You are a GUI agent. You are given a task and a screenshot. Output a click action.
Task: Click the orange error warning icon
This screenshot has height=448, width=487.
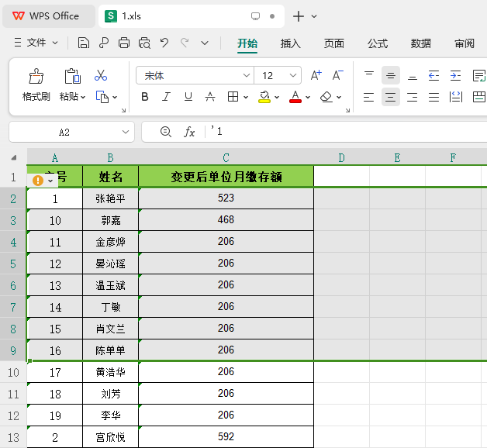(x=38, y=181)
